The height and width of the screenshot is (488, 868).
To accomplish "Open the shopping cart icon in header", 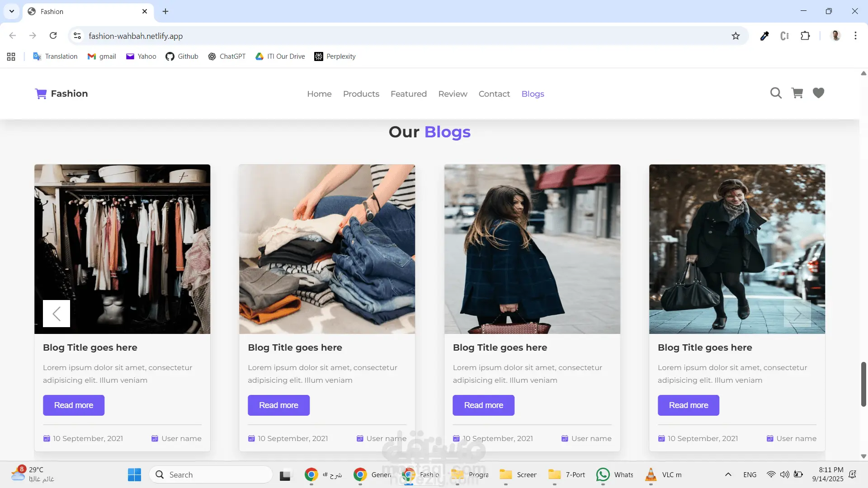I will 797,93.
